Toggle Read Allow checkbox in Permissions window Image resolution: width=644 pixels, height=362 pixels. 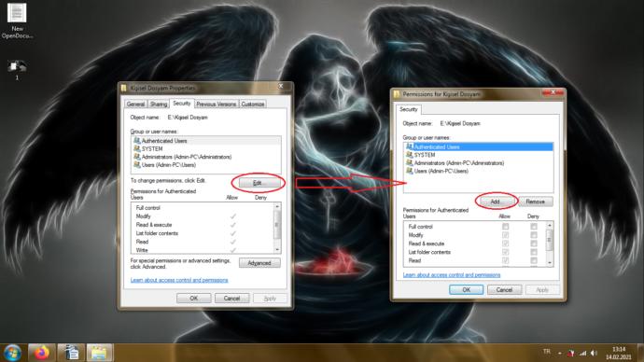(506, 260)
